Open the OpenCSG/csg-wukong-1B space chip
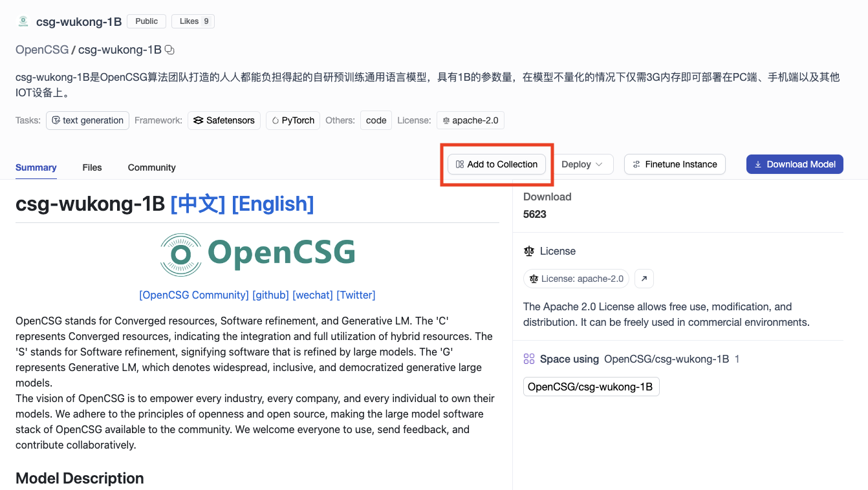 (x=591, y=387)
